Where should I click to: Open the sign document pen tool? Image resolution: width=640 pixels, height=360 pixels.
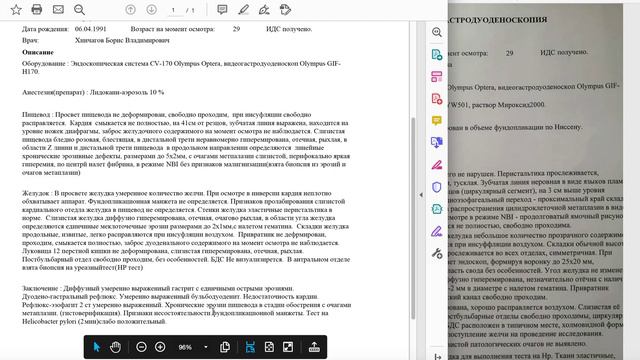pos(264,9)
